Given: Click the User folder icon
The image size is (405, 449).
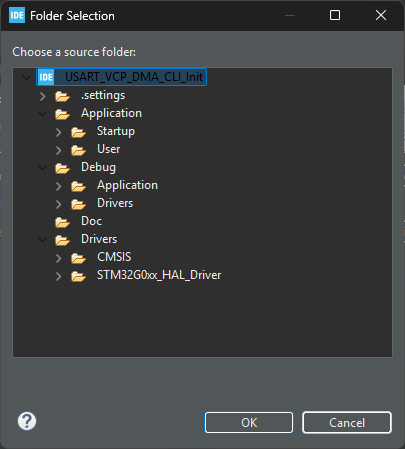Looking at the screenshot, I should pyautogui.click(x=78, y=150).
